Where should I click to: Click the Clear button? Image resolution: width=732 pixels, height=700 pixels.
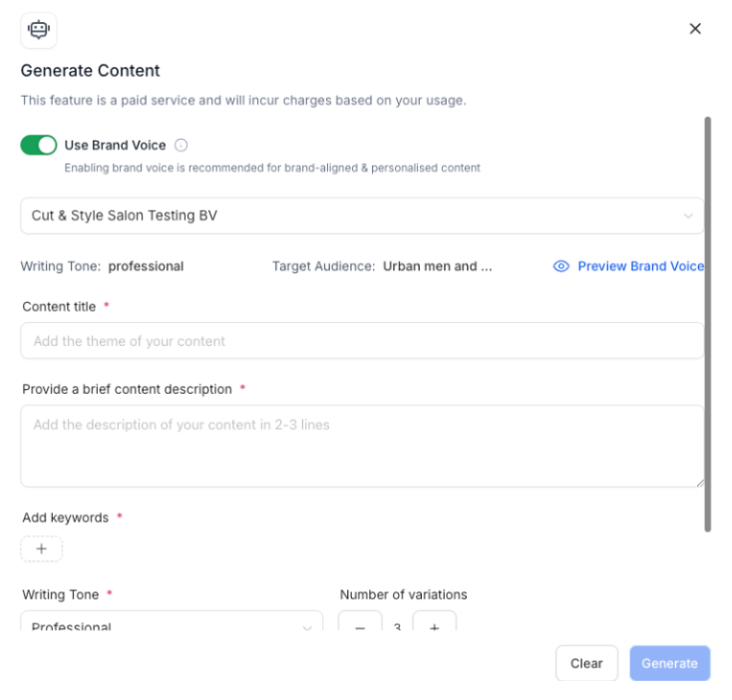(x=586, y=663)
